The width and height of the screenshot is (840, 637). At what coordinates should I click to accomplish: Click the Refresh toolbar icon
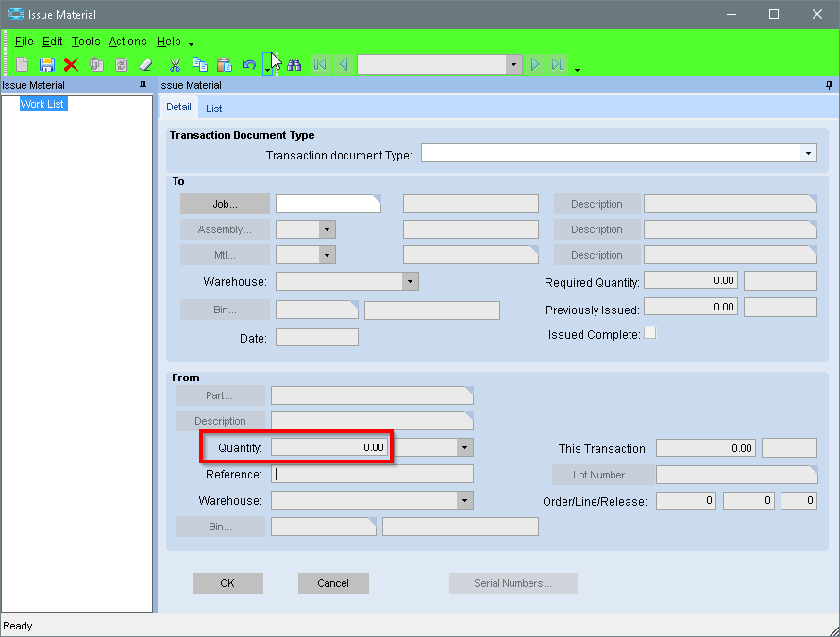coord(122,65)
